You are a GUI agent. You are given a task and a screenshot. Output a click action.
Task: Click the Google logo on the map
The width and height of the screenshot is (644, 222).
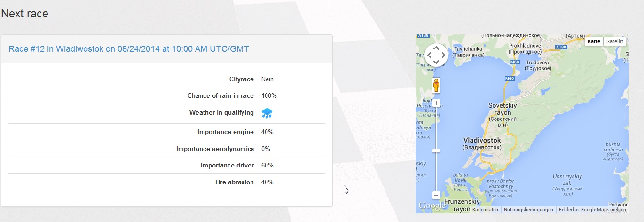coord(432,206)
